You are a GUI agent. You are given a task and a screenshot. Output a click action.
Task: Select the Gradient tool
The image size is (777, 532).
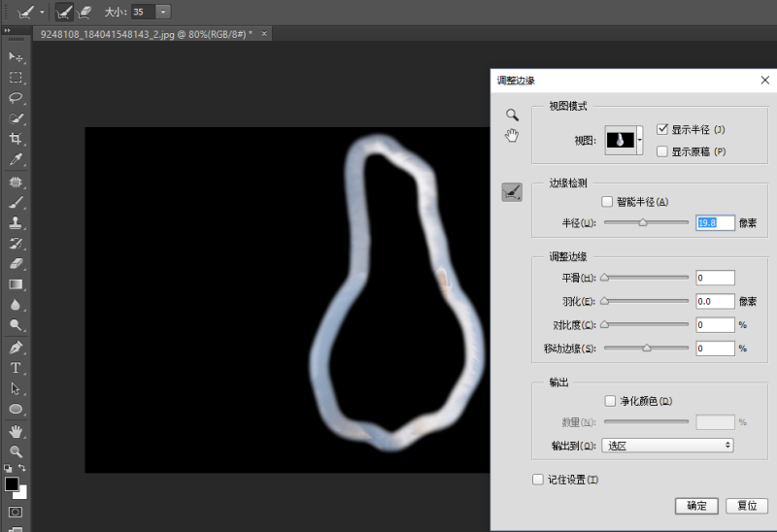coord(16,284)
